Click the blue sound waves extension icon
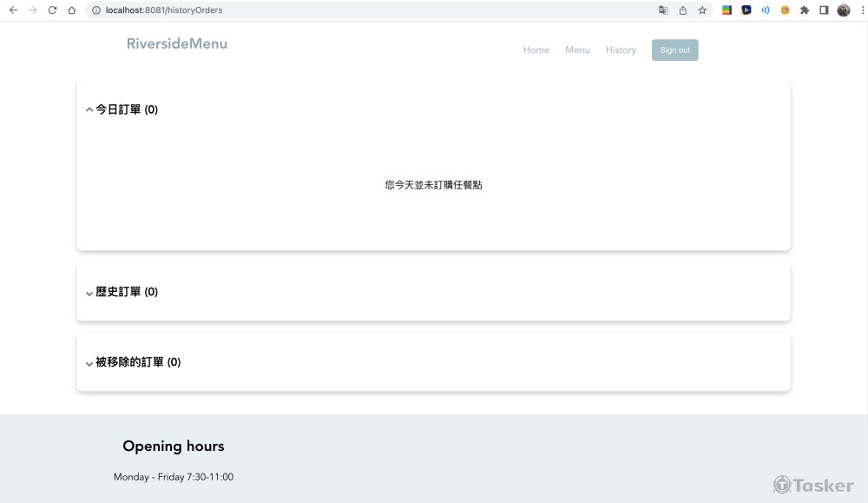868x503 pixels. (766, 10)
